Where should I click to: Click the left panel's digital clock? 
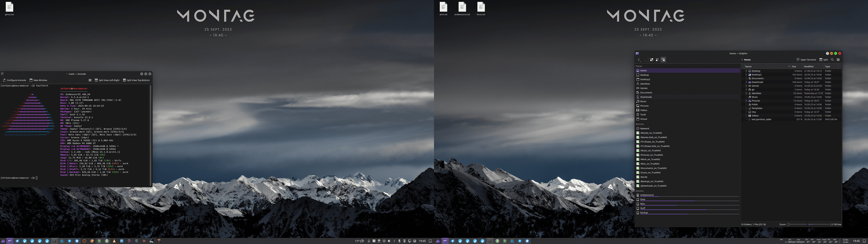(x=422, y=241)
